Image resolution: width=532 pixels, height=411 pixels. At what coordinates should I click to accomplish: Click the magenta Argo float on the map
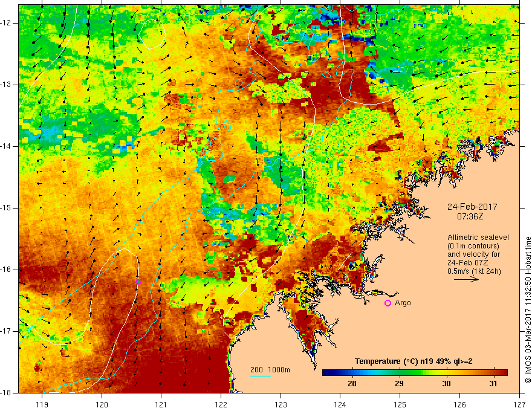138,282
